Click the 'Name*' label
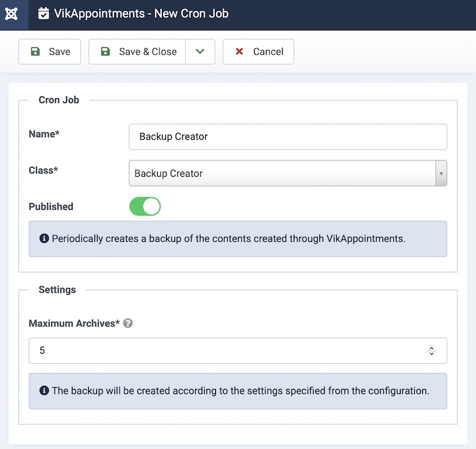 [x=44, y=134]
